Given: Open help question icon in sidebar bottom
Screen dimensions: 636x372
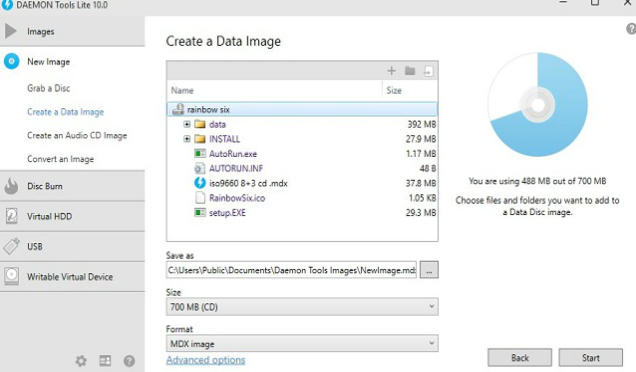Looking at the screenshot, I should pos(129,361).
